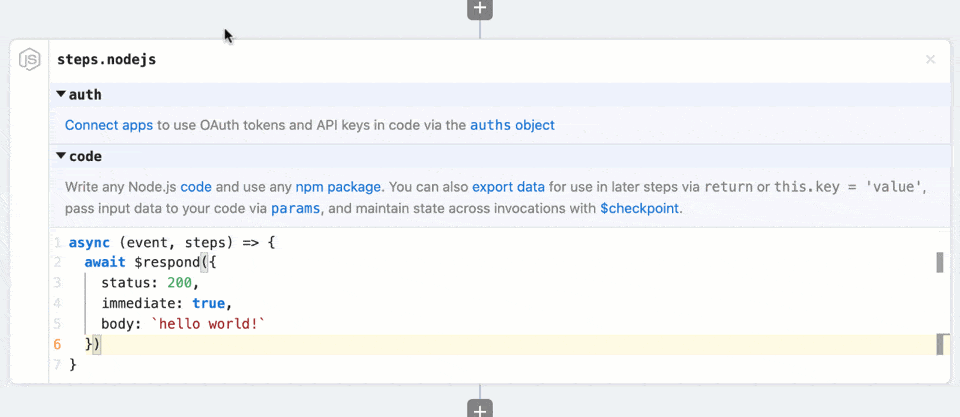Remove the steps.nodejs step with X
The height and width of the screenshot is (417, 960).
(930, 60)
